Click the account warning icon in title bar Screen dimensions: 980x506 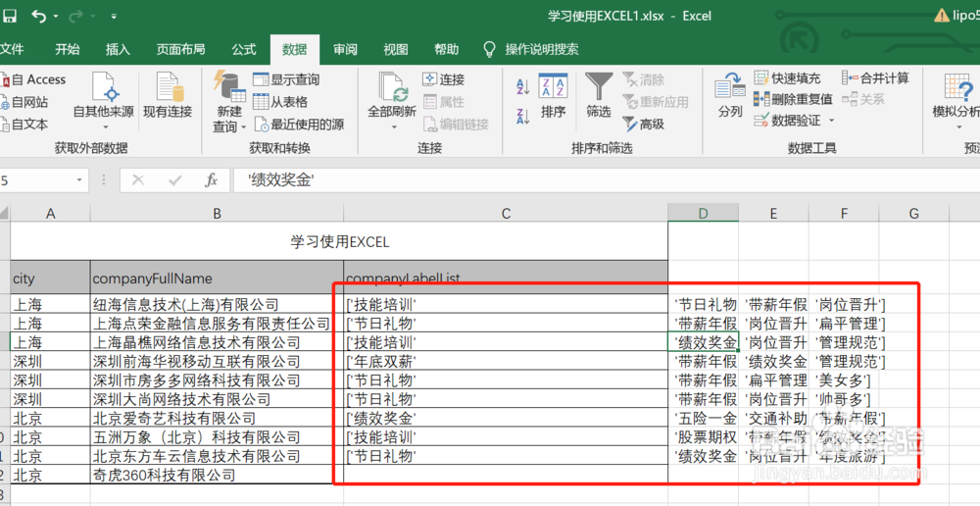tap(941, 16)
